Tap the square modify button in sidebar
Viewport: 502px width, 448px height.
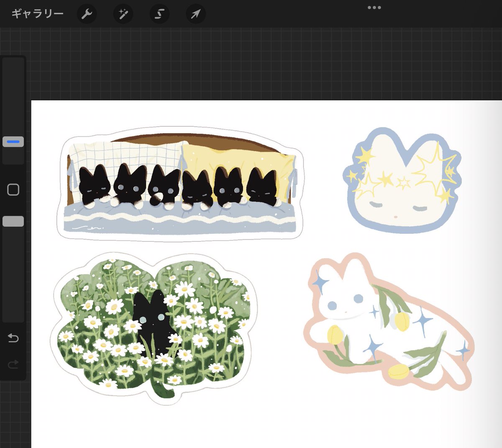[x=13, y=189]
